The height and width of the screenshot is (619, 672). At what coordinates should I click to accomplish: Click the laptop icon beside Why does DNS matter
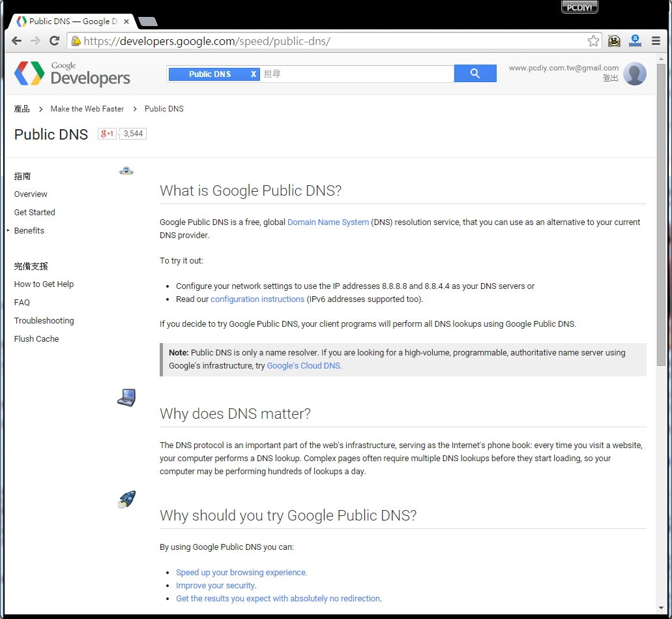pyautogui.click(x=127, y=397)
